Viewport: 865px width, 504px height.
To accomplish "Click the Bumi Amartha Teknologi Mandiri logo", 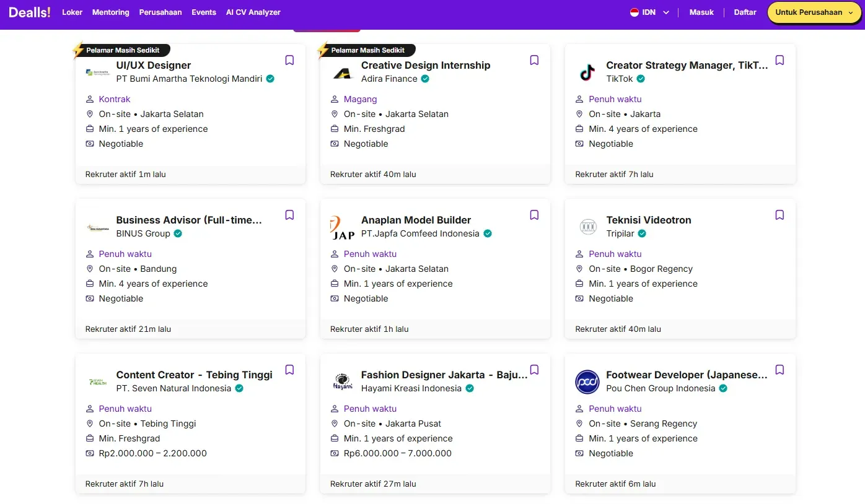I will [x=97, y=72].
